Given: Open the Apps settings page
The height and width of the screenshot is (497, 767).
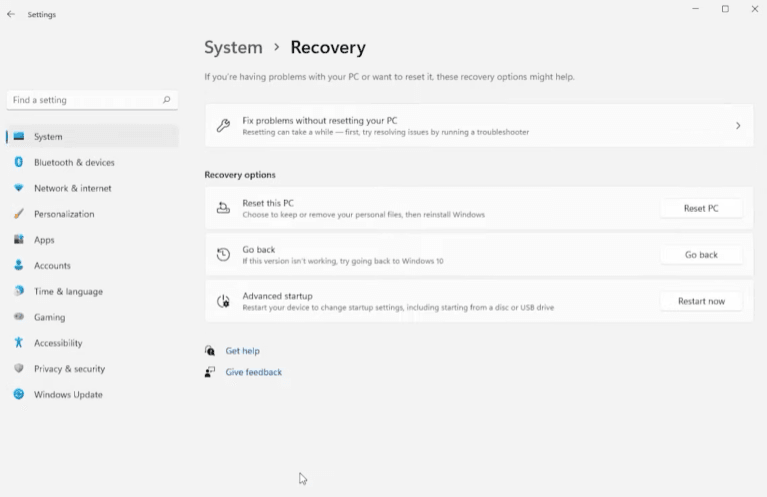Looking at the screenshot, I should 92,240.
